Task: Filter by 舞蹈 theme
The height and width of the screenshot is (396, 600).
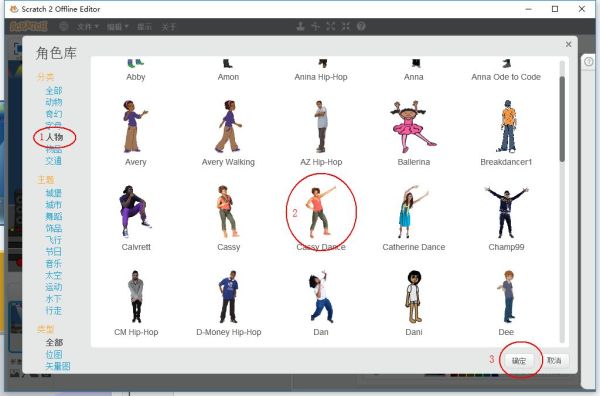Action: coord(54,217)
